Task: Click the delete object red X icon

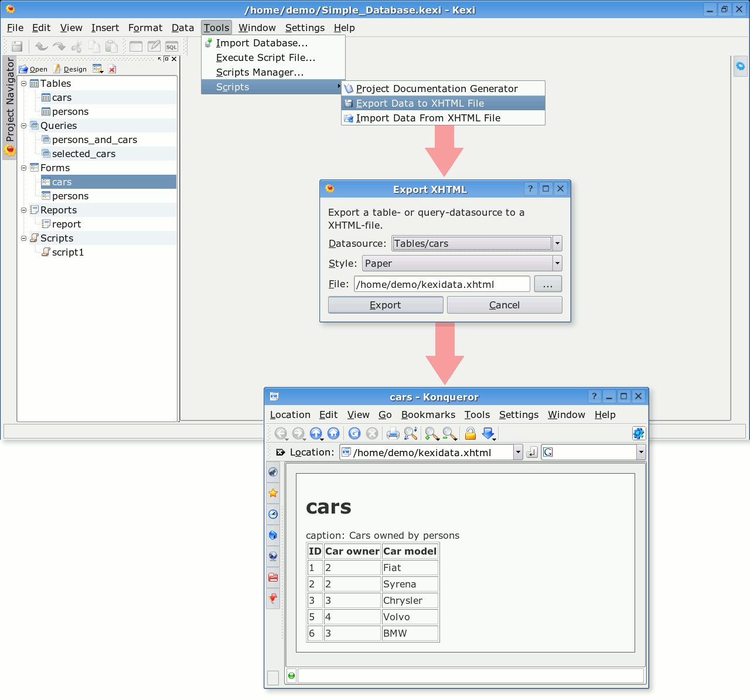Action: click(x=112, y=69)
